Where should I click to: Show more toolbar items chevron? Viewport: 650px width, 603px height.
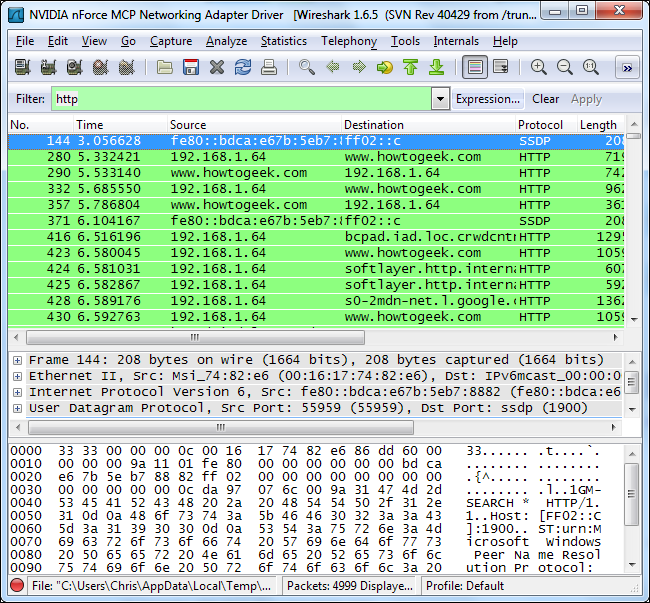[x=627, y=68]
